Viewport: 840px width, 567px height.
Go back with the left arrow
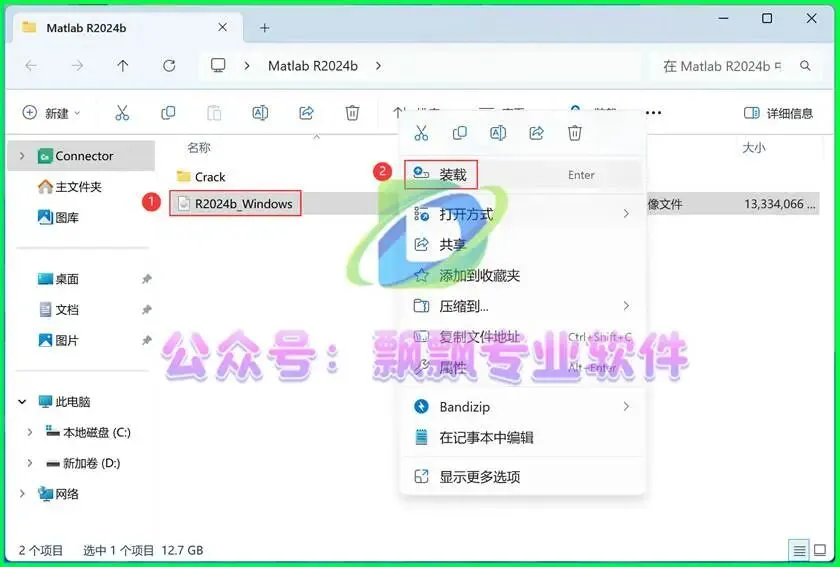(31, 66)
